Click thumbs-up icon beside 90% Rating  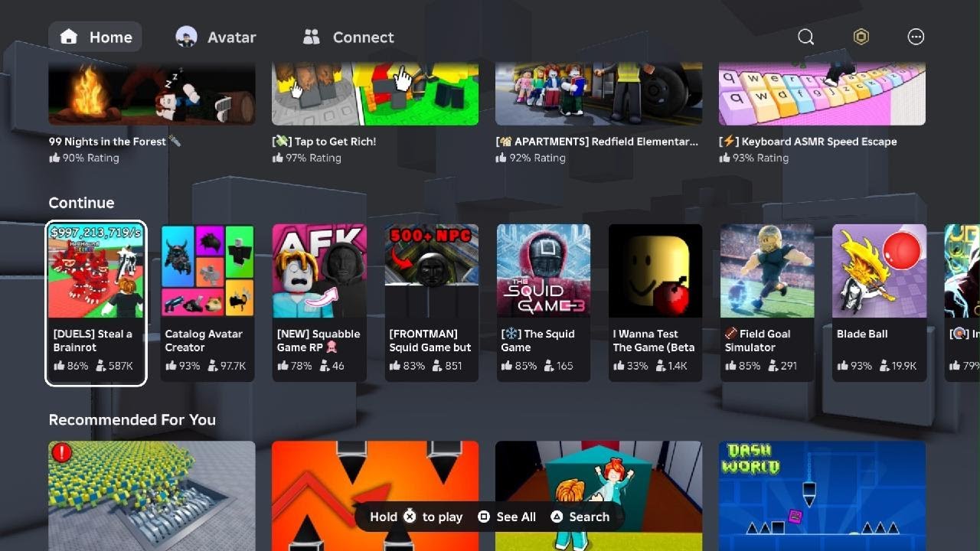(54, 158)
